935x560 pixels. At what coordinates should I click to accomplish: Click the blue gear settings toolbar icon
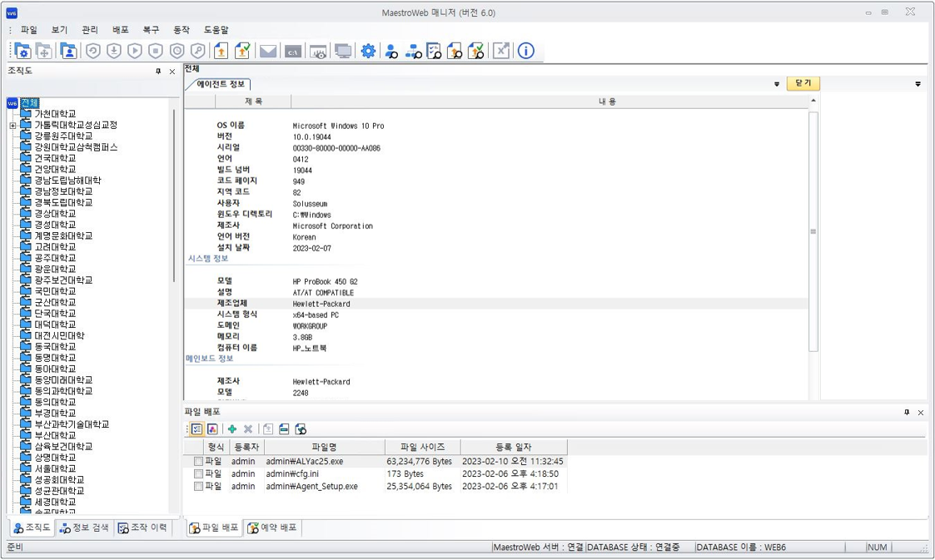click(x=368, y=51)
